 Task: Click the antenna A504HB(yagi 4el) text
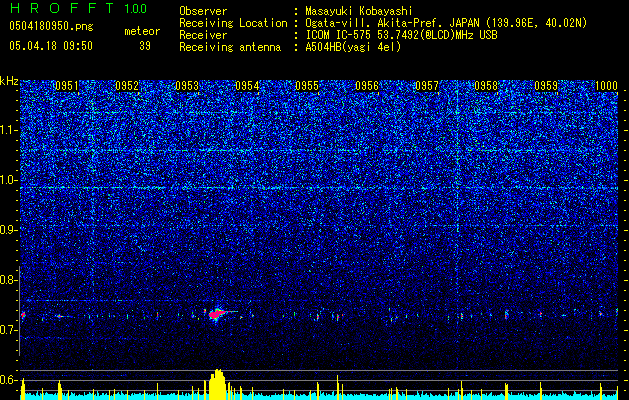(x=353, y=47)
